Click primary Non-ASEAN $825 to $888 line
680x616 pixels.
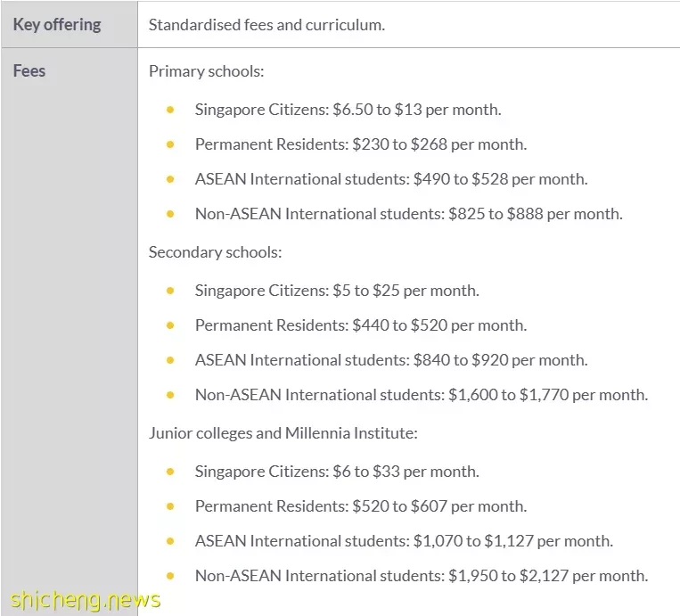408,214
